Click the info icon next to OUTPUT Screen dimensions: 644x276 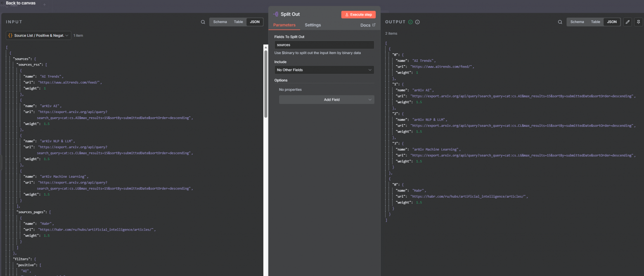click(417, 22)
